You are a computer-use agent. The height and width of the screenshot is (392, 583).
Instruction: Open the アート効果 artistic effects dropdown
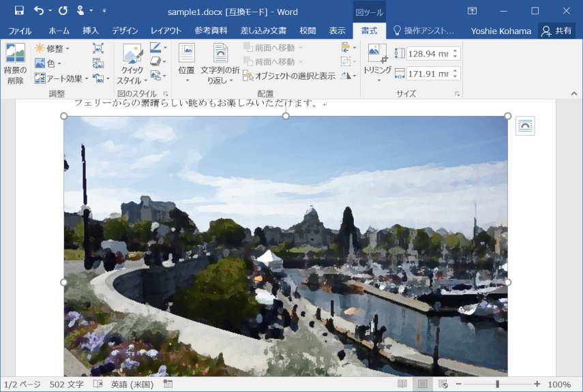pos(61,78)
